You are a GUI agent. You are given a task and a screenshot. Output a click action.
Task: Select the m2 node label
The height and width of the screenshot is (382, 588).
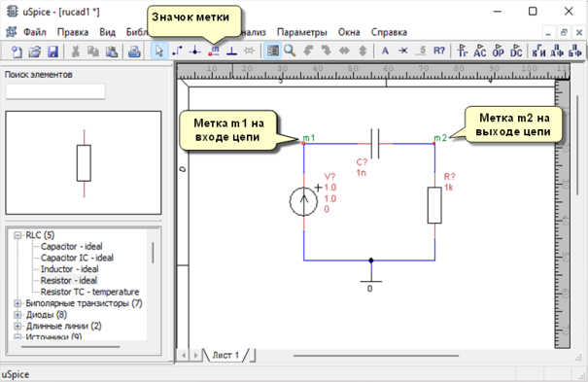pyautogui.click(x=440, y=138)
